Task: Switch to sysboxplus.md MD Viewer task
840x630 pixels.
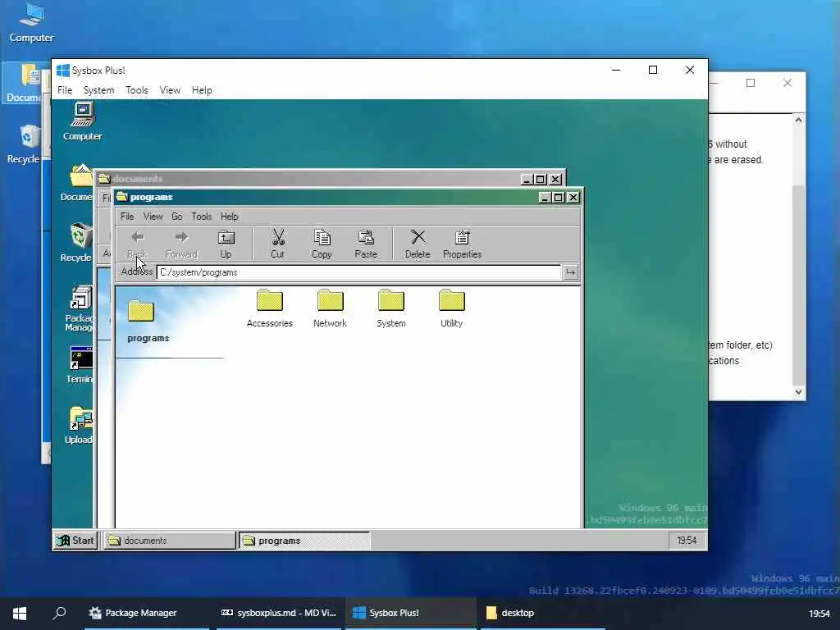Action: coord(279,613)
